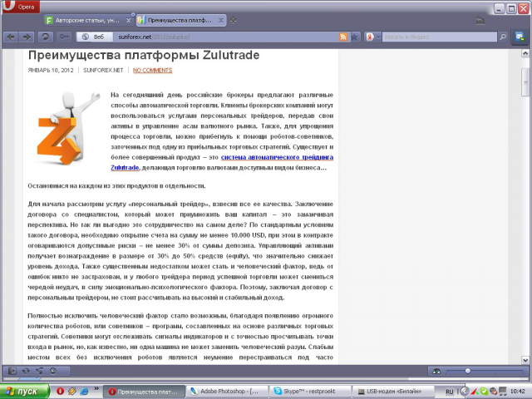Focus the Yandex search field
This screenshot has height=399, width=532.
[440, 37]
